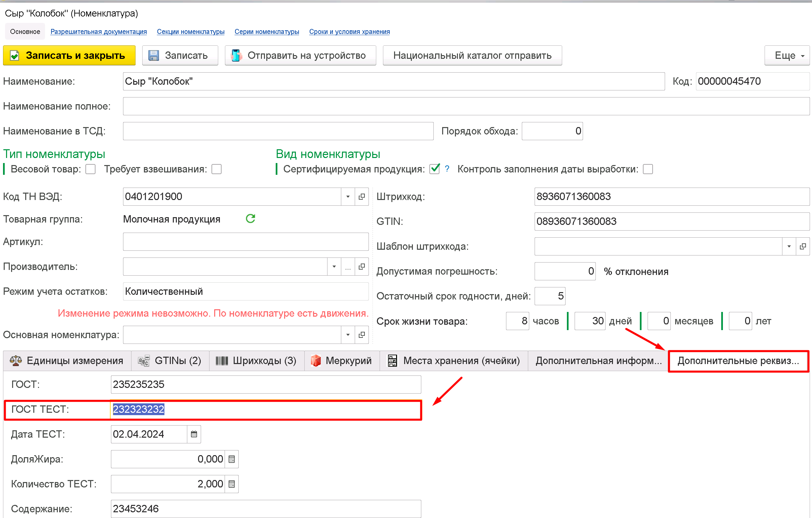Click the 'часов' lifetime field

tap(517, 321)
